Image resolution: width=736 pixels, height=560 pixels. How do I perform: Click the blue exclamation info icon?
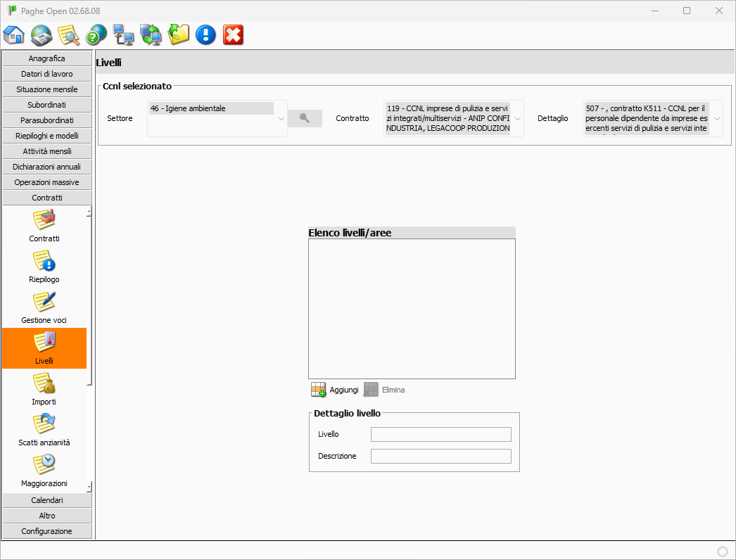(205, 34)
